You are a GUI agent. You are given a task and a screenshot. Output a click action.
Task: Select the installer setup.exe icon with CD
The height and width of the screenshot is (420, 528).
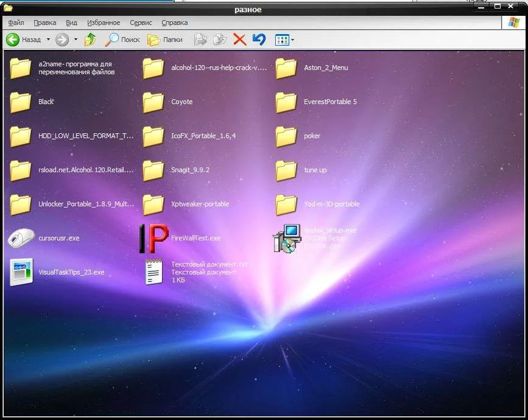[x=286, y=238]
